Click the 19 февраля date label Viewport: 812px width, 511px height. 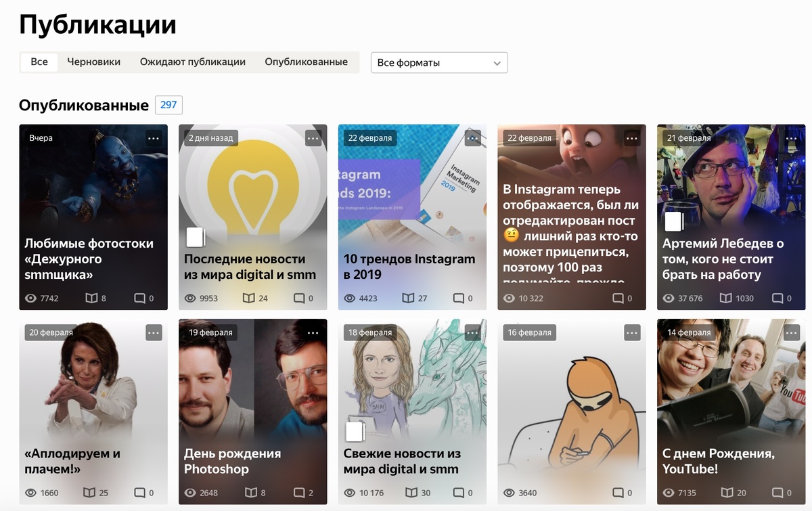[x=210, y=333]
